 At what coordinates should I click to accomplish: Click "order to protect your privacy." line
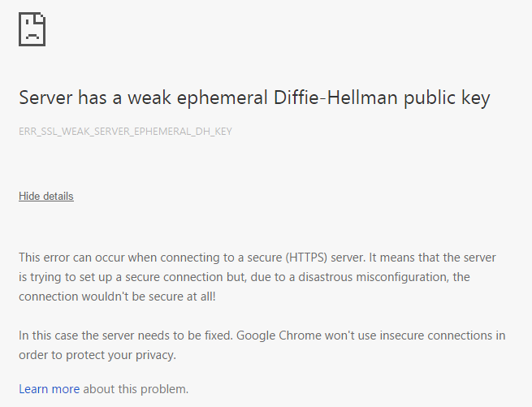tap(97, 355)
